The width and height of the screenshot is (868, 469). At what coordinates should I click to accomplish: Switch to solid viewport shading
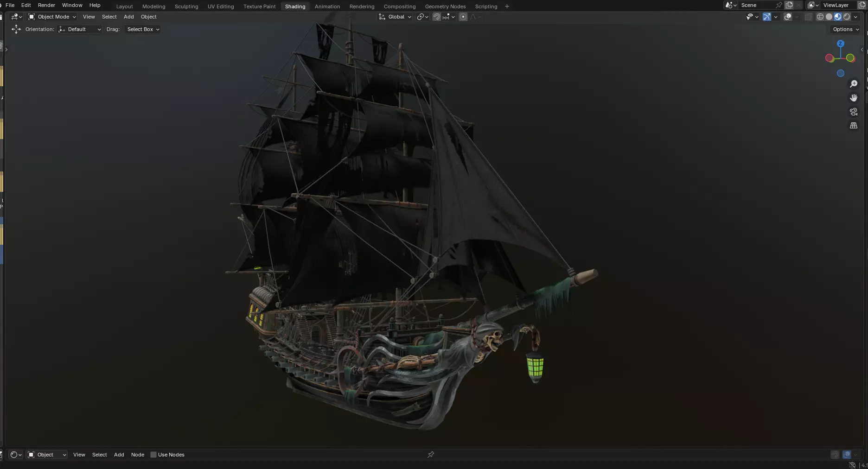(829, 17)
